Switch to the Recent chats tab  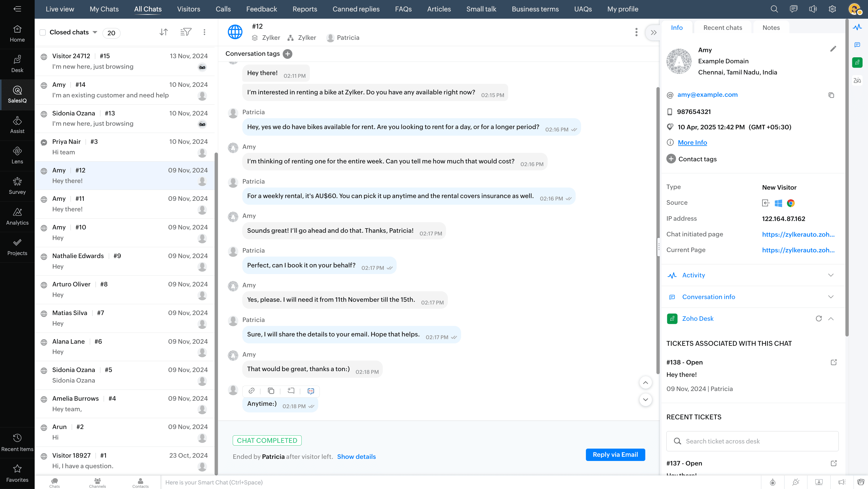(722, 28)
